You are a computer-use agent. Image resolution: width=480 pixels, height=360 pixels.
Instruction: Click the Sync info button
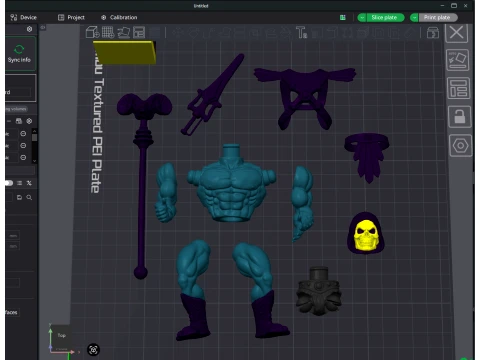point(20,53)
